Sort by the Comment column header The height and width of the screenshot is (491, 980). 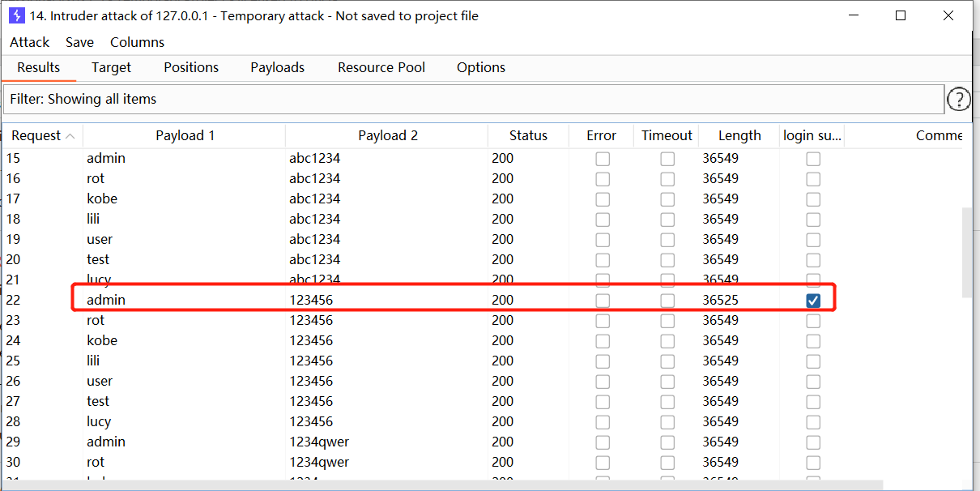pyautogui.click(x=904, y=135)
